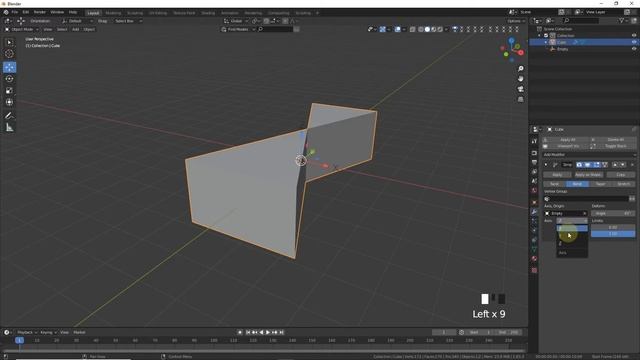This screenshot has height=360, width=640.
Task: Jump to the timeline start frame
Action: tap(248, 332)
